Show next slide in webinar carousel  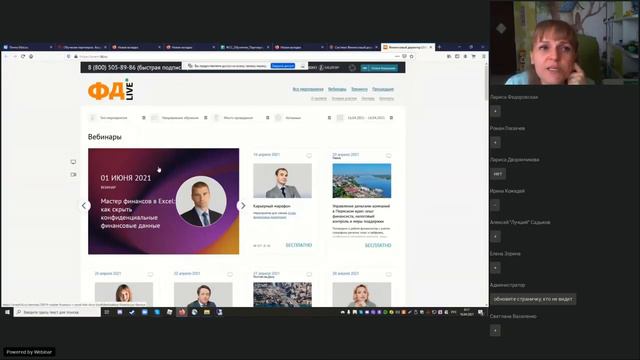pos(242,206)
